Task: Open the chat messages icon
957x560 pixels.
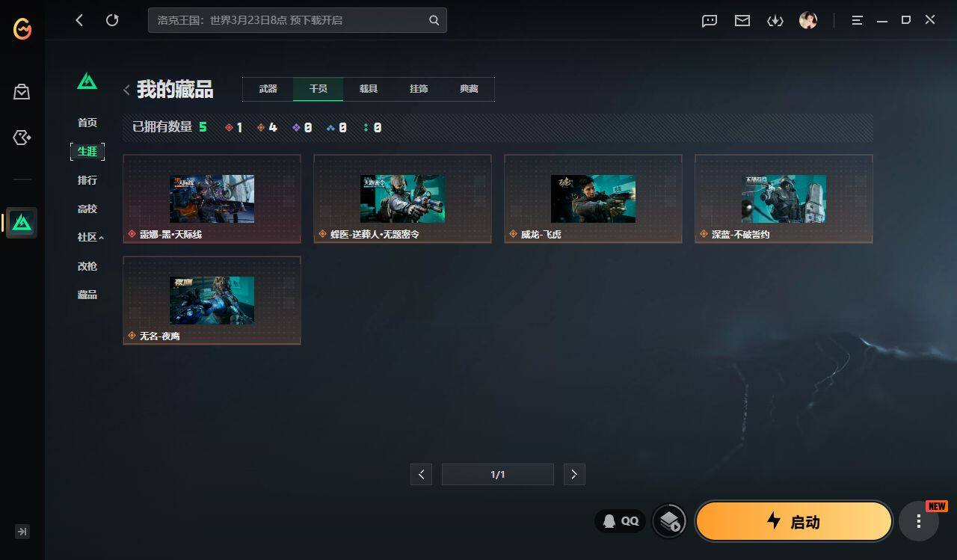Action: [710, 20]
